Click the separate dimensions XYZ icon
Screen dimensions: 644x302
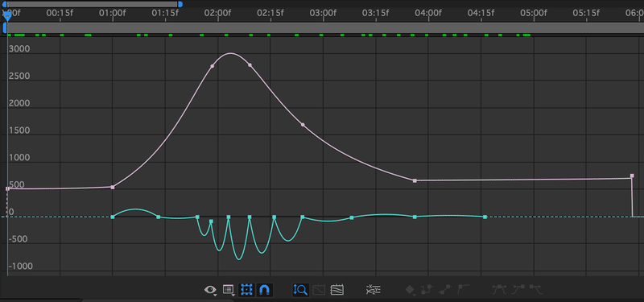pos(374,290)
